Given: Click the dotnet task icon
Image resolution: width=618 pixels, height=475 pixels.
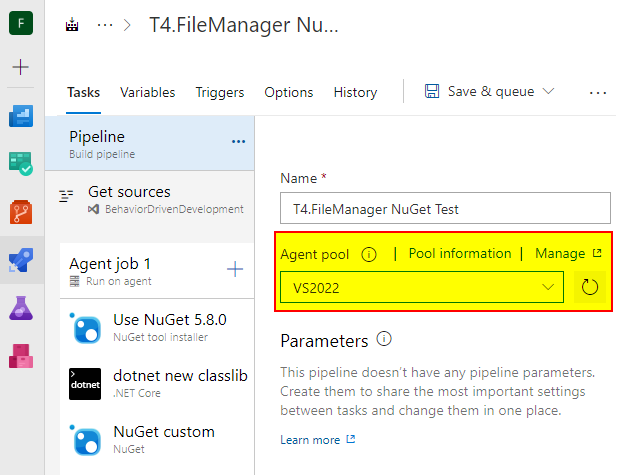Looking at the screenshot, I should pos(85,384).
